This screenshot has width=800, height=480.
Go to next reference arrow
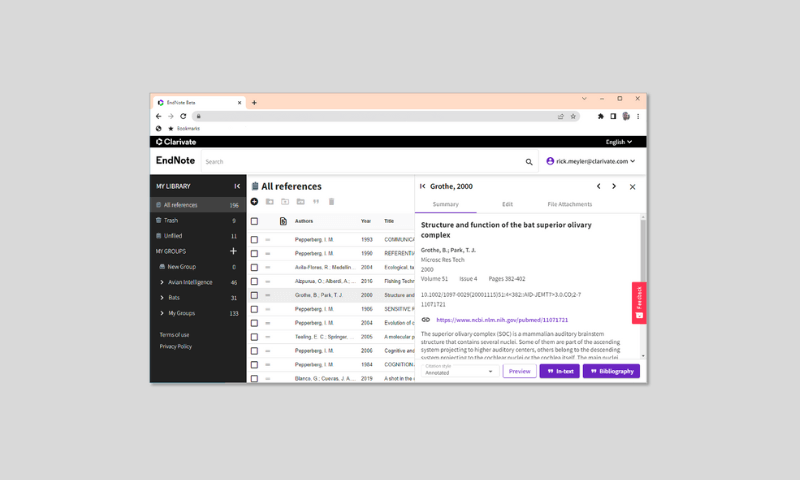coord(614,186)
